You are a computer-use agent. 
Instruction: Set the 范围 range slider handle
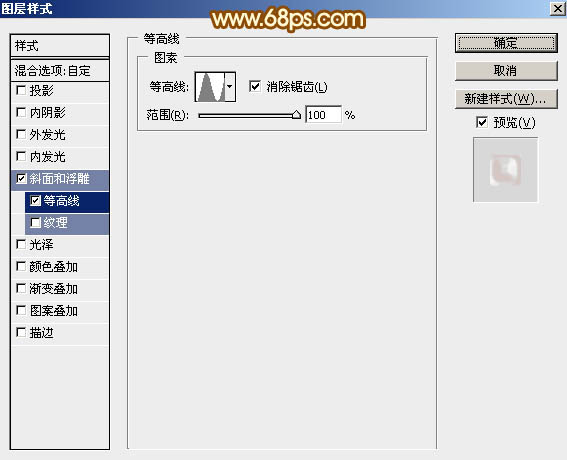coord(296,115)
